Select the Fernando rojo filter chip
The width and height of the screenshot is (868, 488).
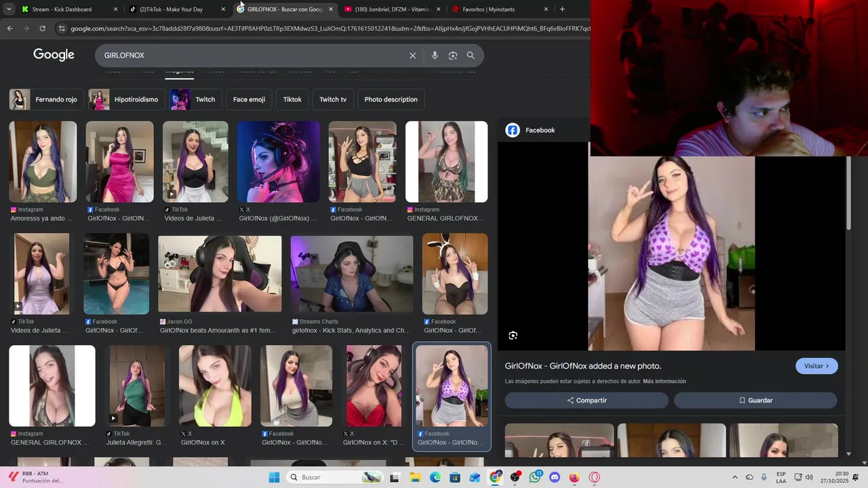click(47, 100)
